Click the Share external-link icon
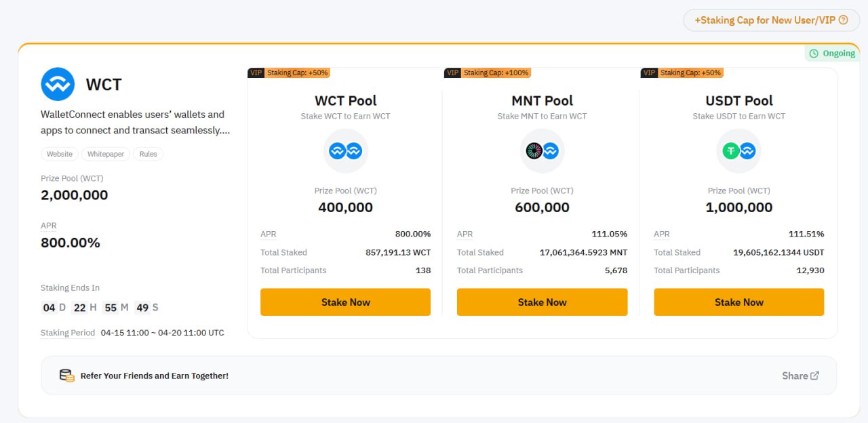Image resolution: width=868 pixels, height=423 pixels. (815, 376)
